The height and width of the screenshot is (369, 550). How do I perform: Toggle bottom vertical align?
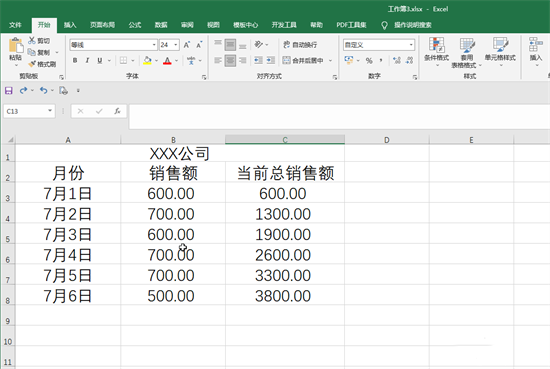coord(243,45)
